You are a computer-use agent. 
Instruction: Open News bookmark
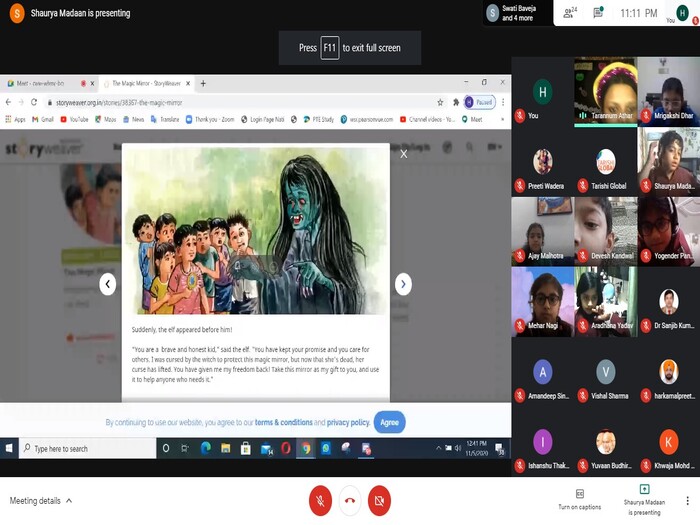133,119
